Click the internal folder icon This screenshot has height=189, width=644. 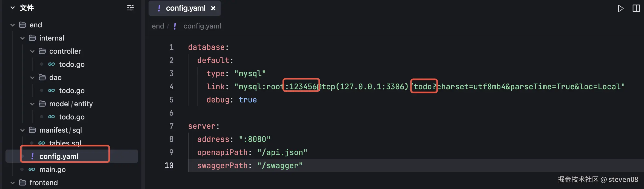[x=33, y=38]
